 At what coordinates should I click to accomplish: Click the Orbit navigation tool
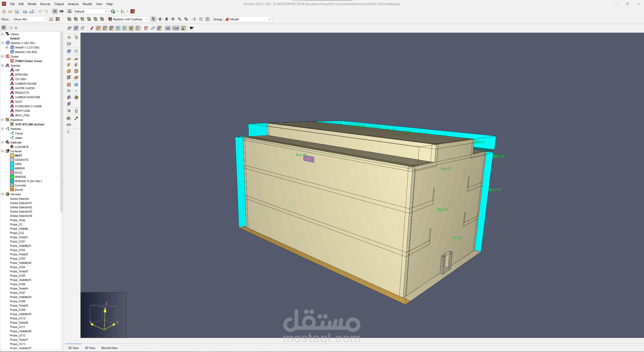tap(160, 19)
